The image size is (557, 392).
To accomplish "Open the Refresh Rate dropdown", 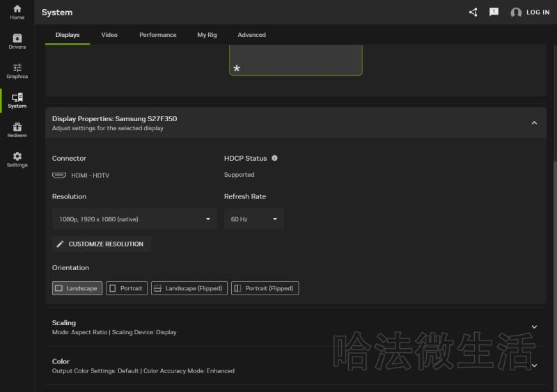I will (253, 219).
